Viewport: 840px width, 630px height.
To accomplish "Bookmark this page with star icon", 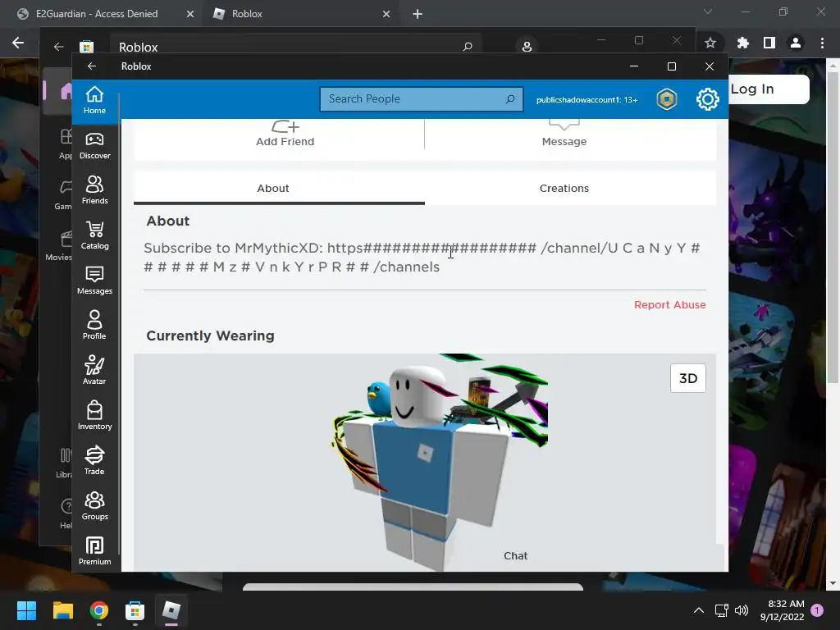I will pyautogui.click(x=710, y=43).
